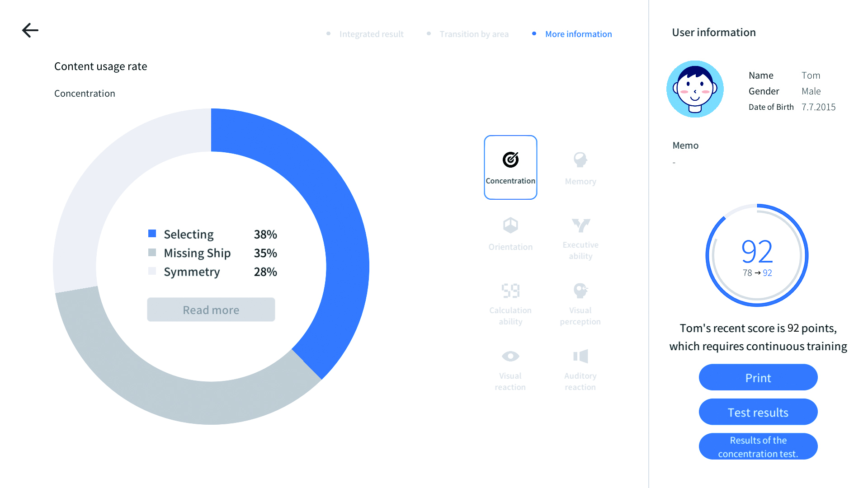Open Test results

click(758, 412)
